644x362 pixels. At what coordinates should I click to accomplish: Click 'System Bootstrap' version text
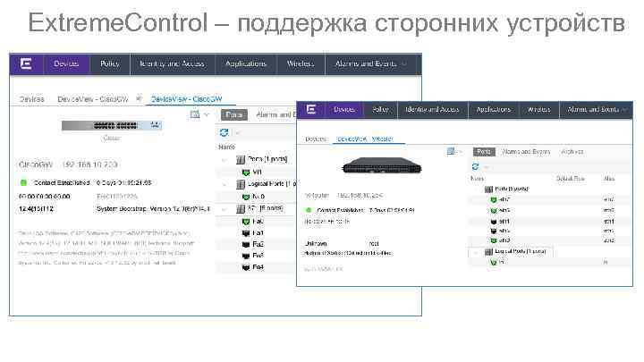coord(153,209)
